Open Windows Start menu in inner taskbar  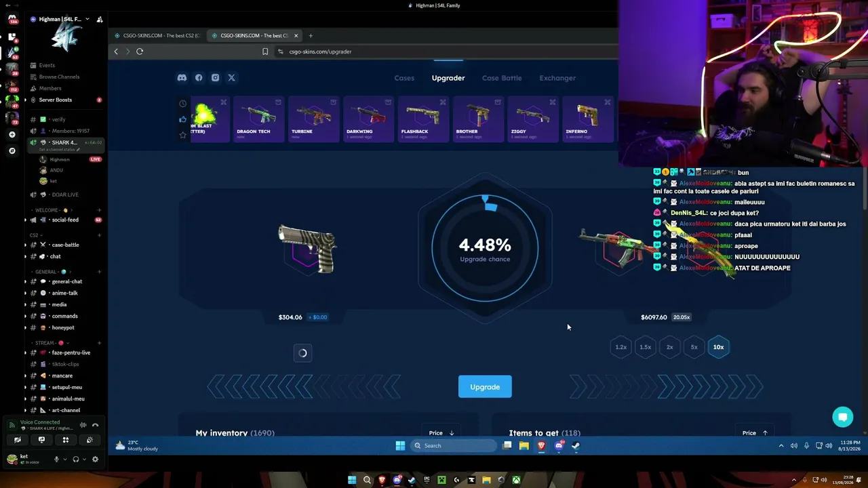click(400, 445)
